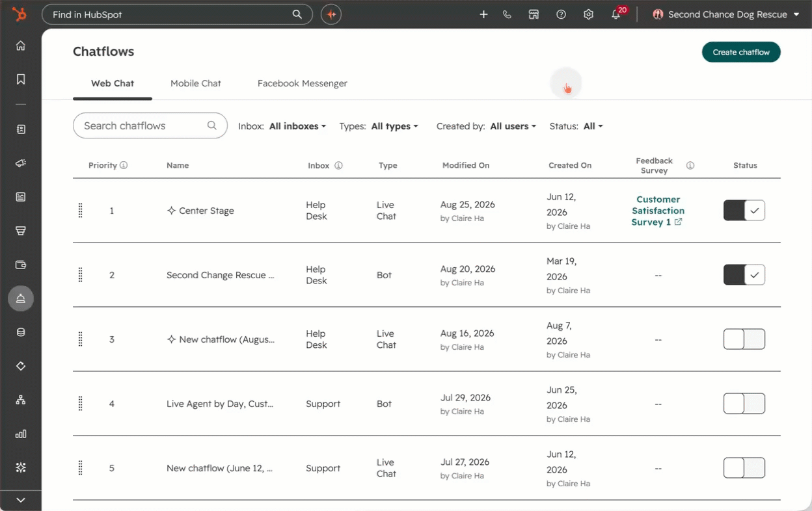Screen dimensions: 812x511
Task: Expand the sidebar with bottom chevron
Action: pyautogui.click(x=21, y=500)
